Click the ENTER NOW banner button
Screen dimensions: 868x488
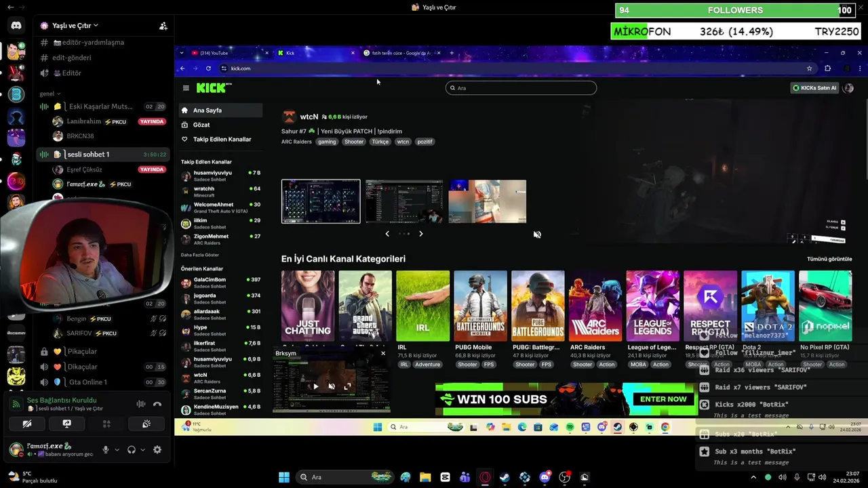coord(663,399)
